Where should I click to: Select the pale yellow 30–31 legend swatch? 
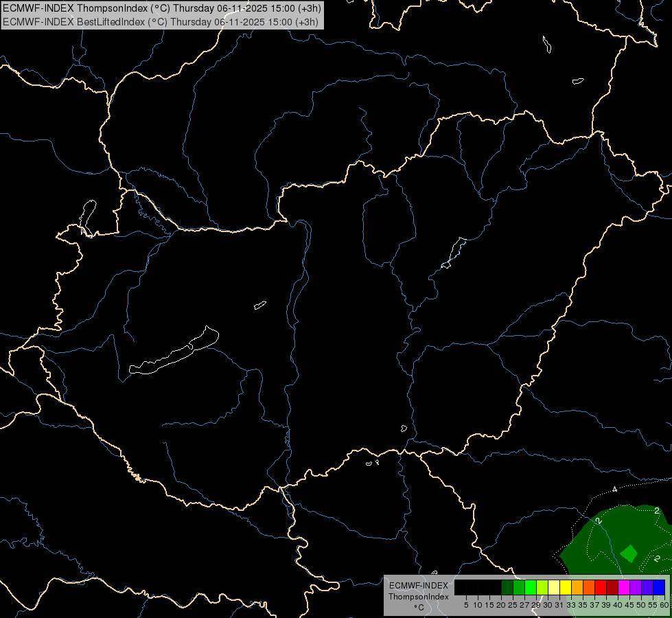554,587
